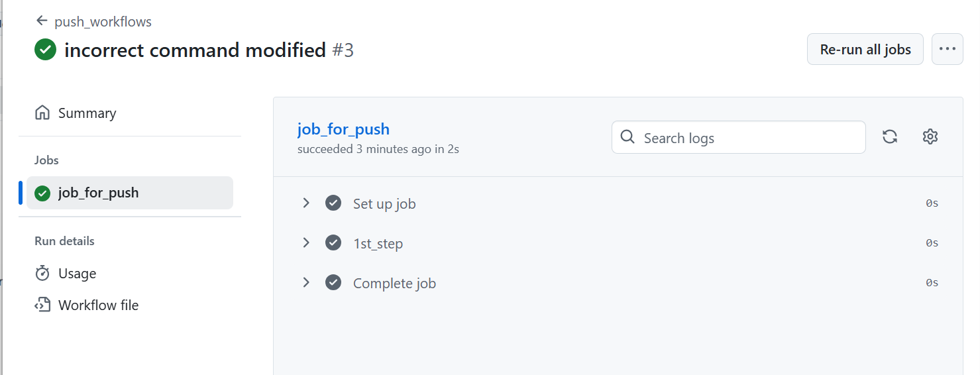Viewport: 980px width, 375px height.
Task: Click the Summary home icon
Action: click(42, 113)
